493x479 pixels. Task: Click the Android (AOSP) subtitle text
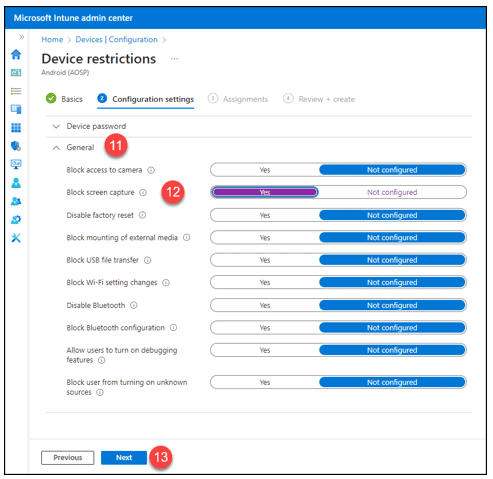pos(65,72)
